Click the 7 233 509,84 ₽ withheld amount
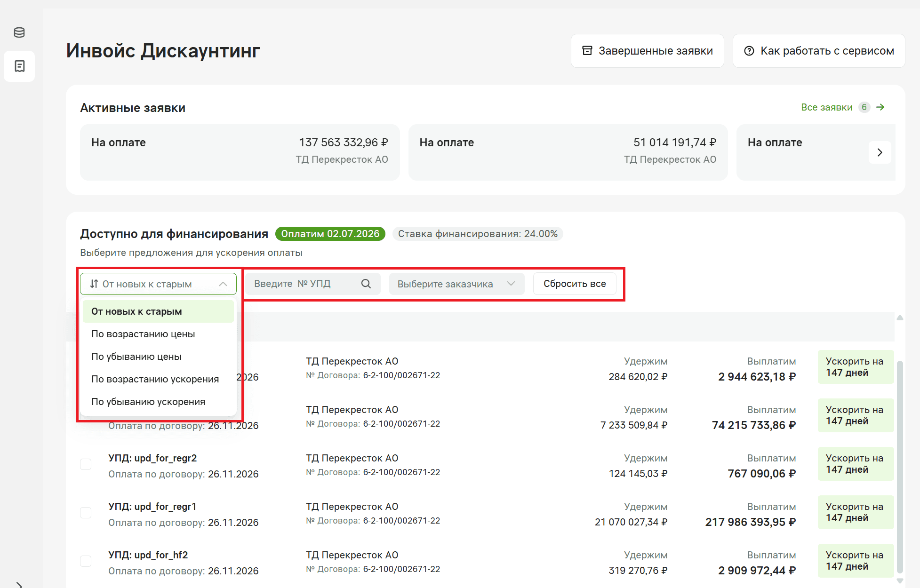 [634, 425]
